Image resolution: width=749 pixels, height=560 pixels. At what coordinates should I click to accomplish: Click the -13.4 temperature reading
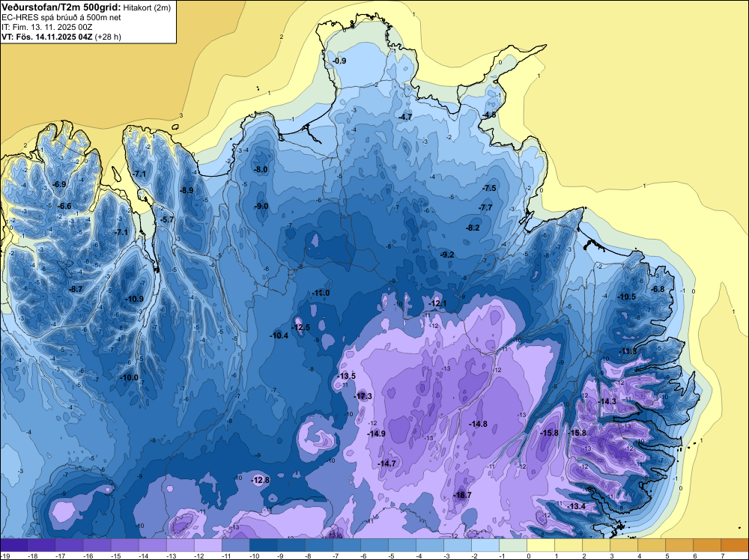pyautogui.click(x=577, y=506)
